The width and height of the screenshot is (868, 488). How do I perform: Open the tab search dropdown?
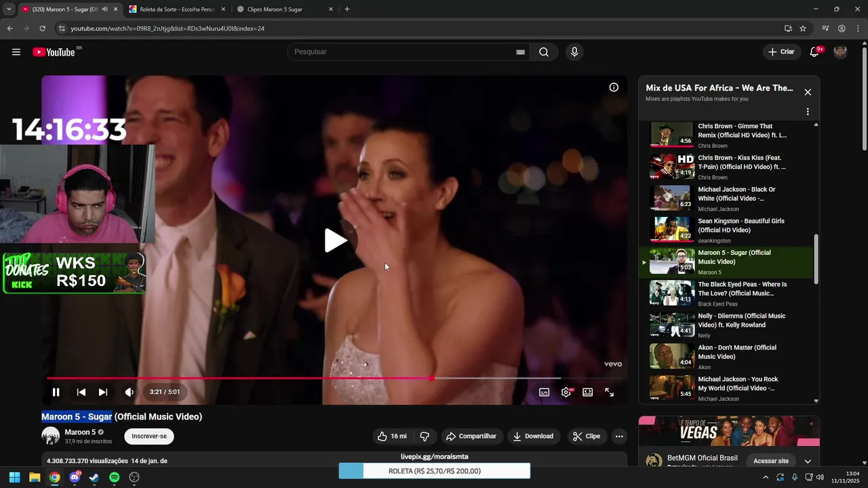click(9, 9)
